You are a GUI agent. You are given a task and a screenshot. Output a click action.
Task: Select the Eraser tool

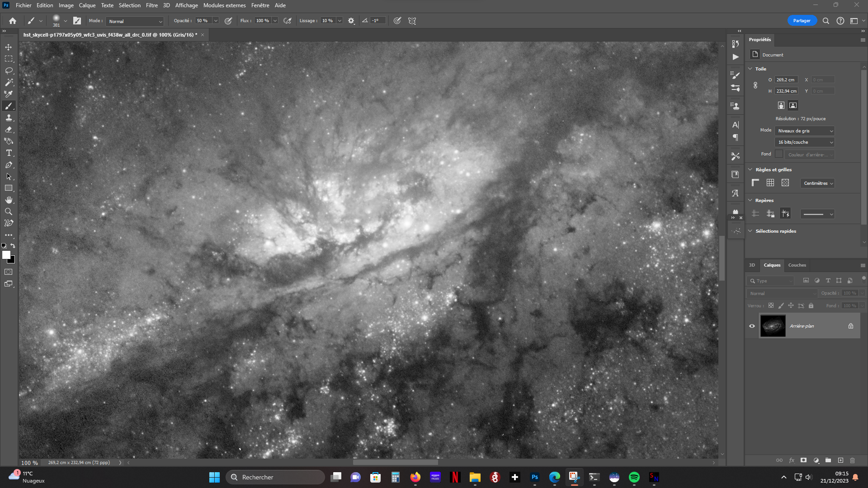pos(9,129)
